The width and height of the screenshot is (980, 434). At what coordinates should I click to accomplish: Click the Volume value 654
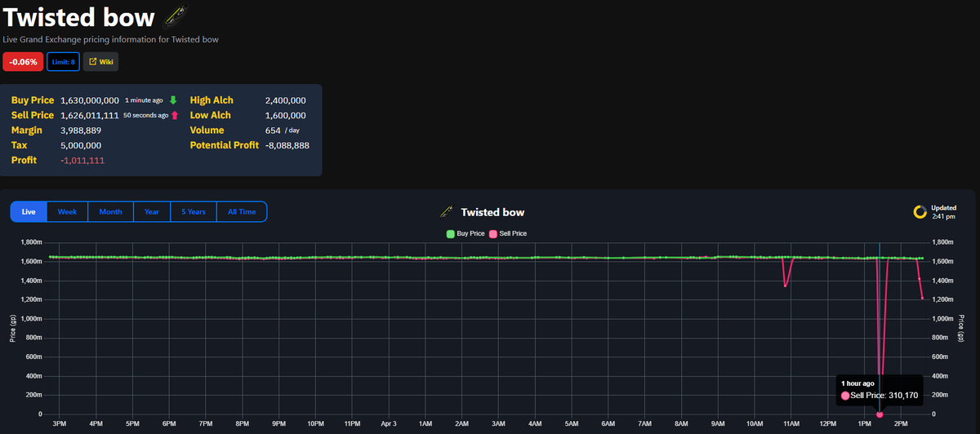273,130
